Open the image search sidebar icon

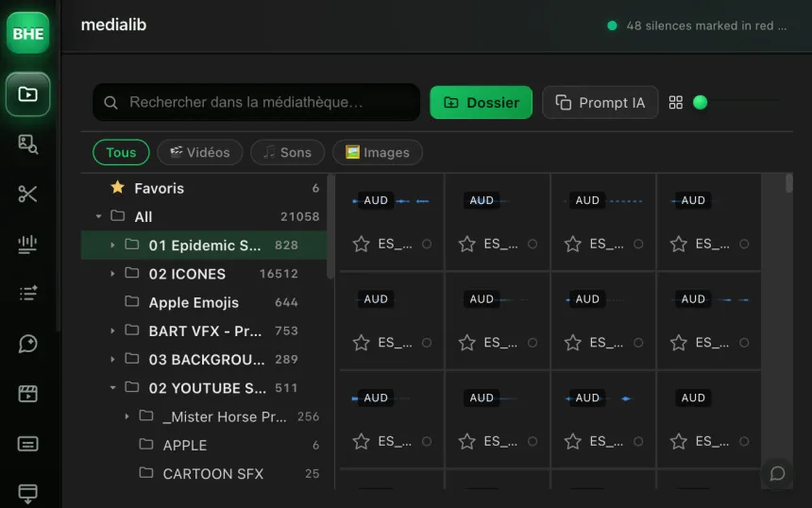(x=27, y=144)
